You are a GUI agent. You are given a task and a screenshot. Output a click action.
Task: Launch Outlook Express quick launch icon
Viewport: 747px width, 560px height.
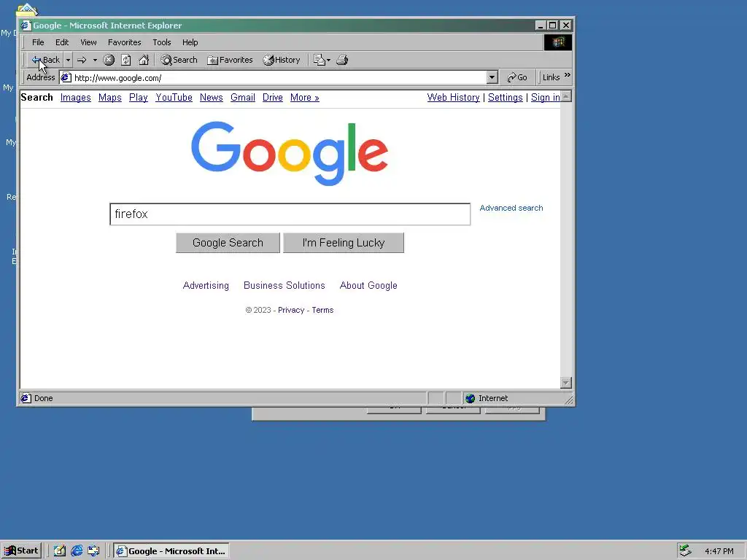pyautogui.click(x=94, y=551)
